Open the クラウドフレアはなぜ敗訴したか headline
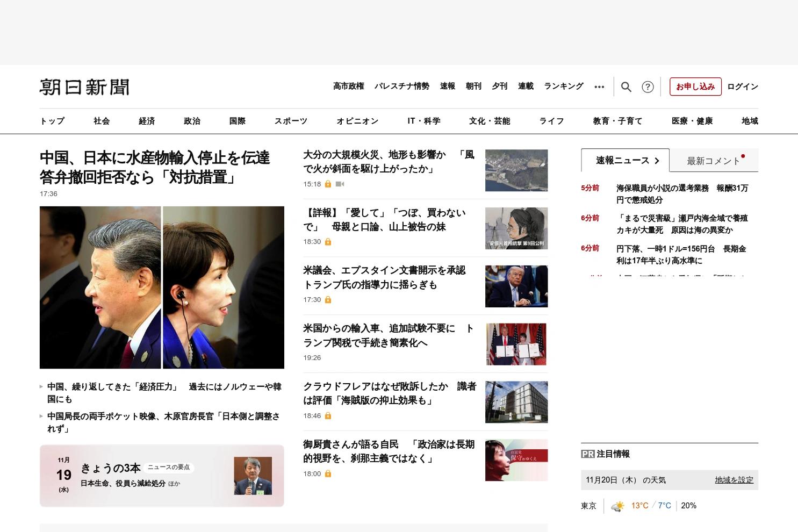798x532 pixels. 390,393
